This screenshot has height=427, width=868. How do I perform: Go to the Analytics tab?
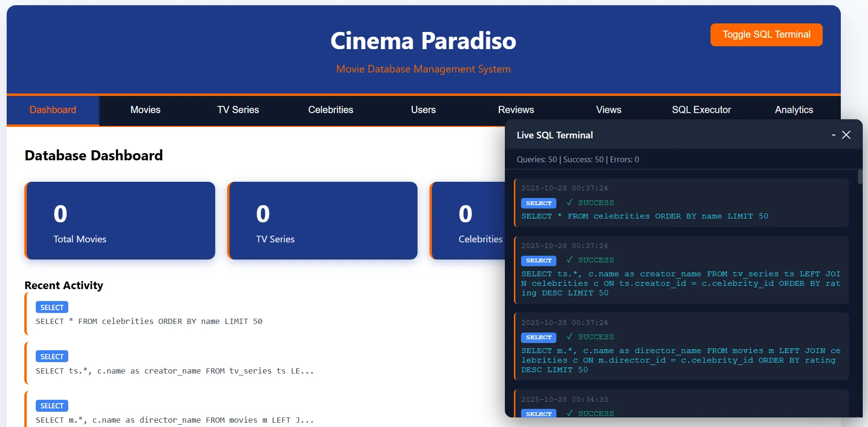794,110
